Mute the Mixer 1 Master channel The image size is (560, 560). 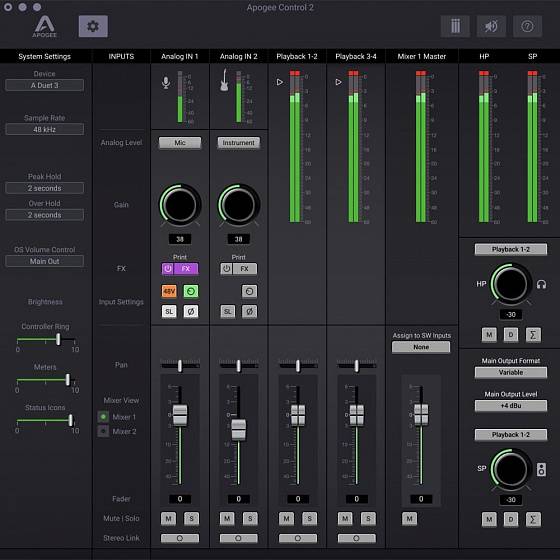coord(409,518)
